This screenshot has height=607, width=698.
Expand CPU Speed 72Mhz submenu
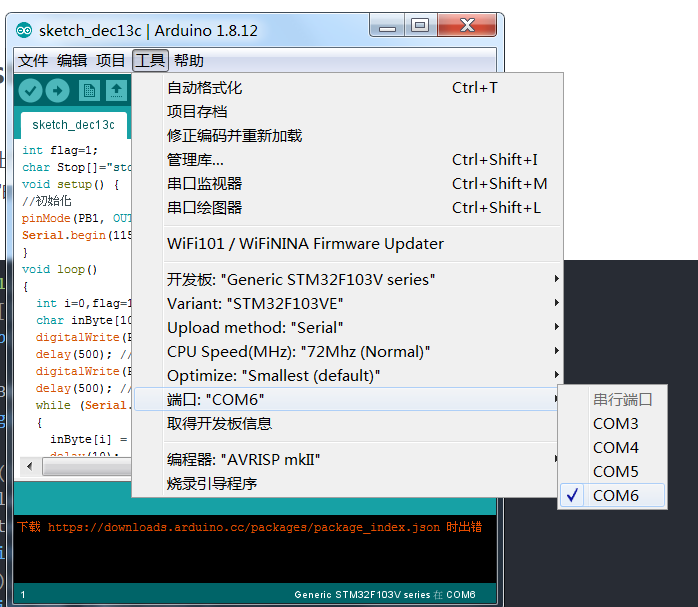pos(347,352)
